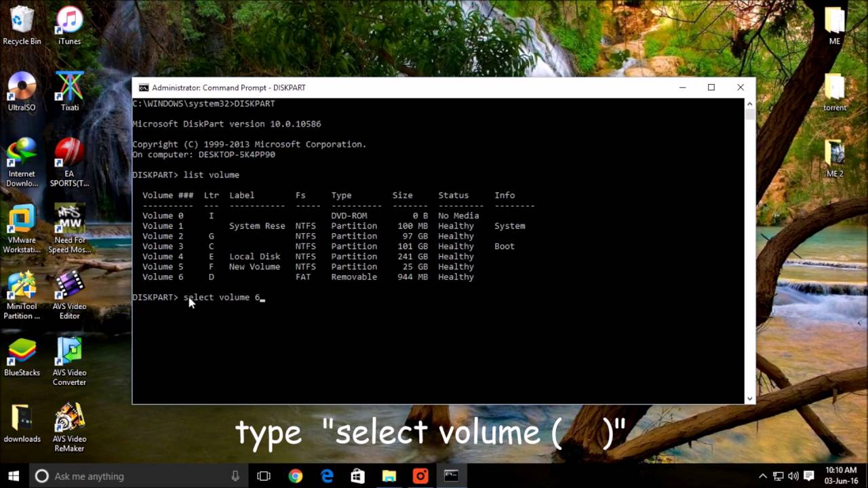Click the 'Volume 2' row label

tap(163, 236)
